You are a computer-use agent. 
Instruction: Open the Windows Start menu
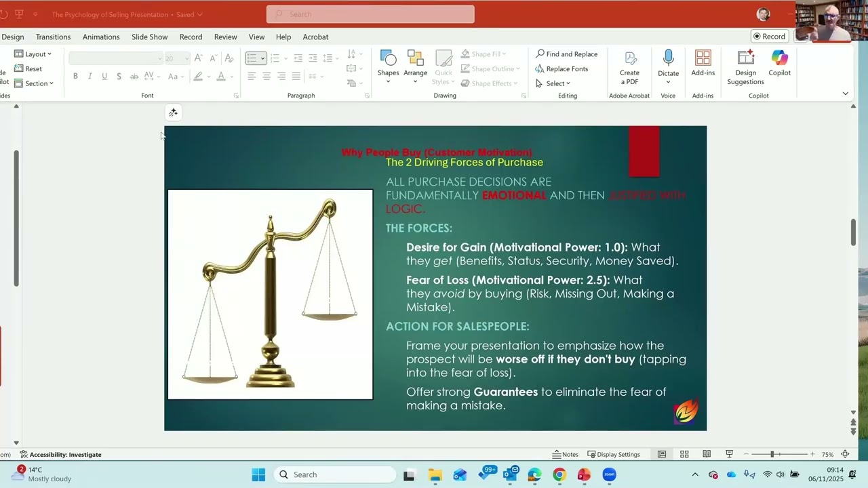pyautogui.click(x=258, y=474)
